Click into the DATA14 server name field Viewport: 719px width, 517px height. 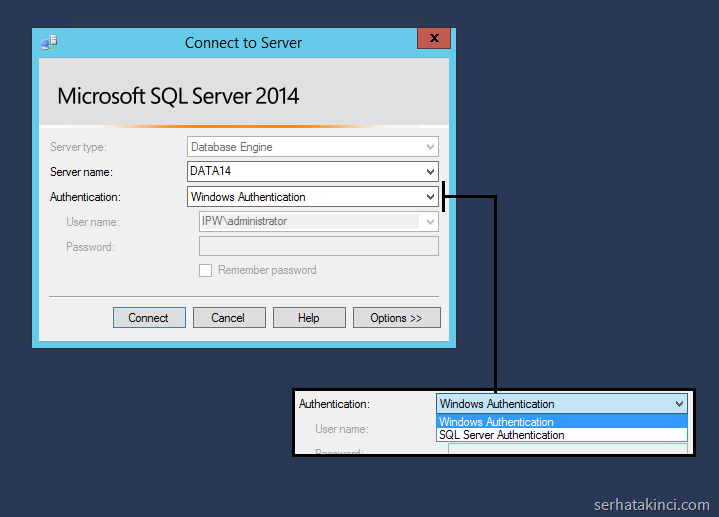(x=300, y=172)
